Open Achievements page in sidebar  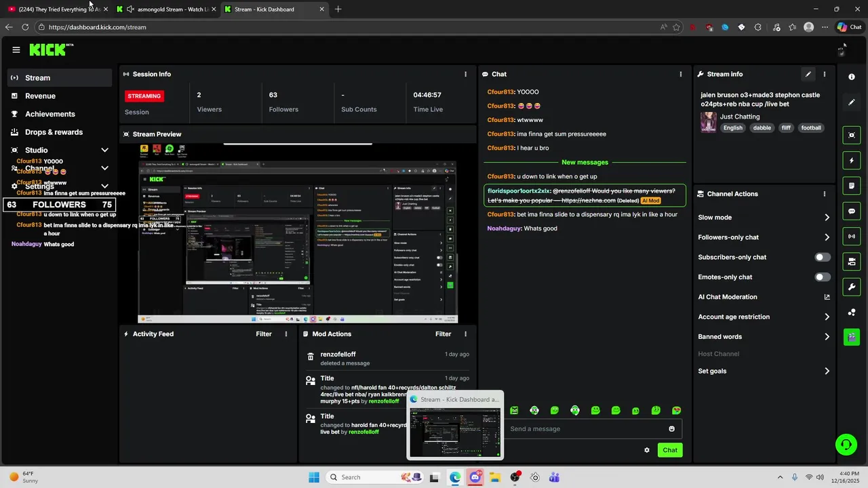60,114
